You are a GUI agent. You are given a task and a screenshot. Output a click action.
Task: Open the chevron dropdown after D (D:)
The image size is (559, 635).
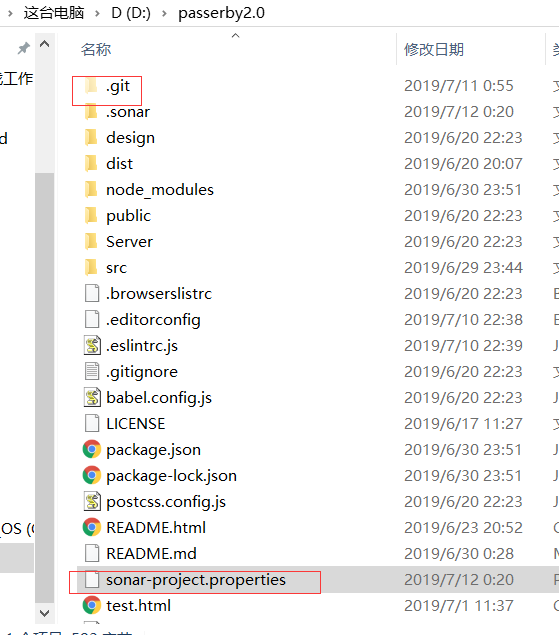click(164, 13)
